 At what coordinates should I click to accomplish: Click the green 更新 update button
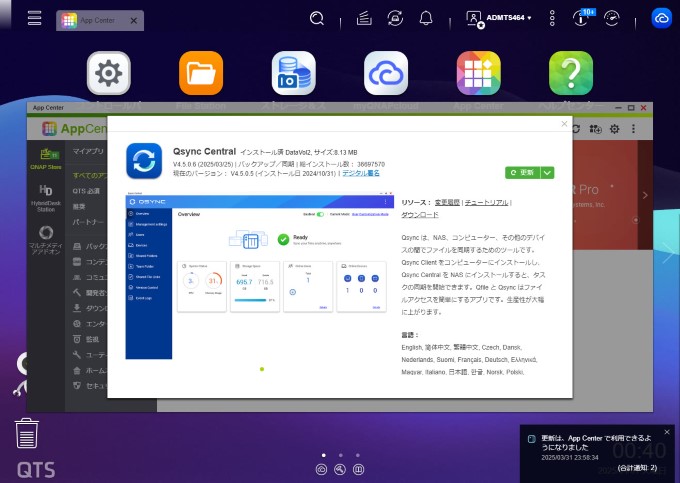click(x=523, y=173)
